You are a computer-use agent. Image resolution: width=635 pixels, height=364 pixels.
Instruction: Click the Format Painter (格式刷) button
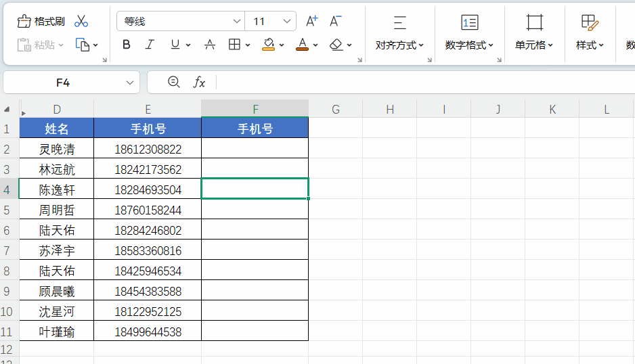click(41, 22)
